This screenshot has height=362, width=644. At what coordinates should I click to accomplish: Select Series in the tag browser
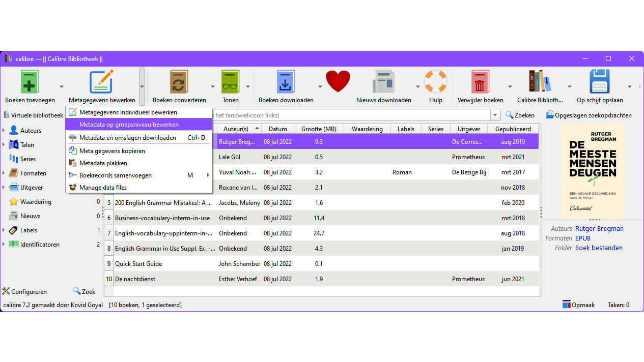point(28,159)
